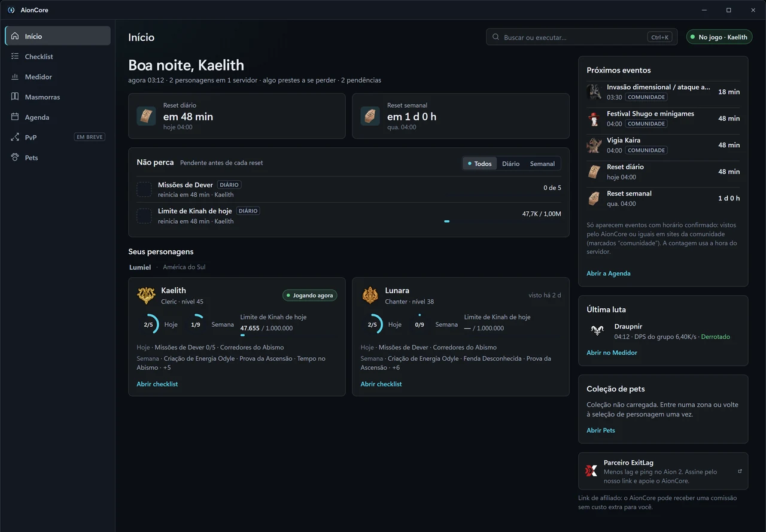Viewport: 766px width, 532px height.
Task: Click the PvP crossed swords icon
Action: click(15, 137)
